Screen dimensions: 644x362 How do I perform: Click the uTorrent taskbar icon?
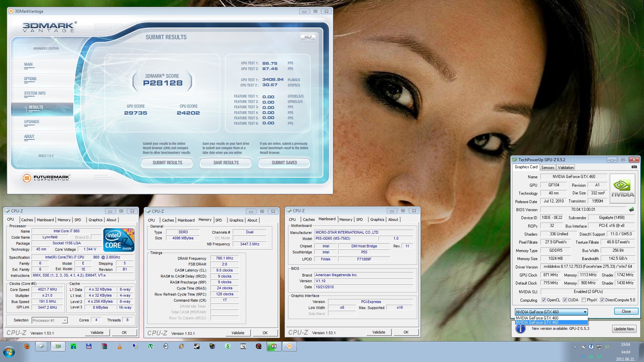(x=151, y=346)
